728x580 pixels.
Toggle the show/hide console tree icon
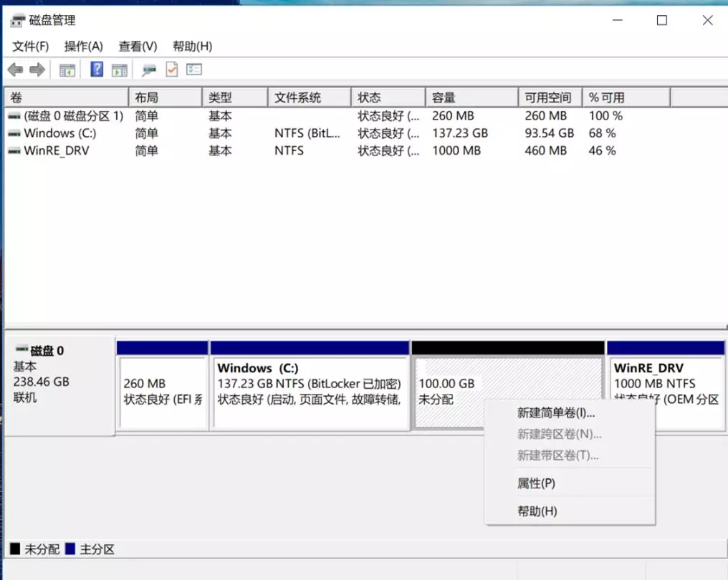(x=67, y=69)
